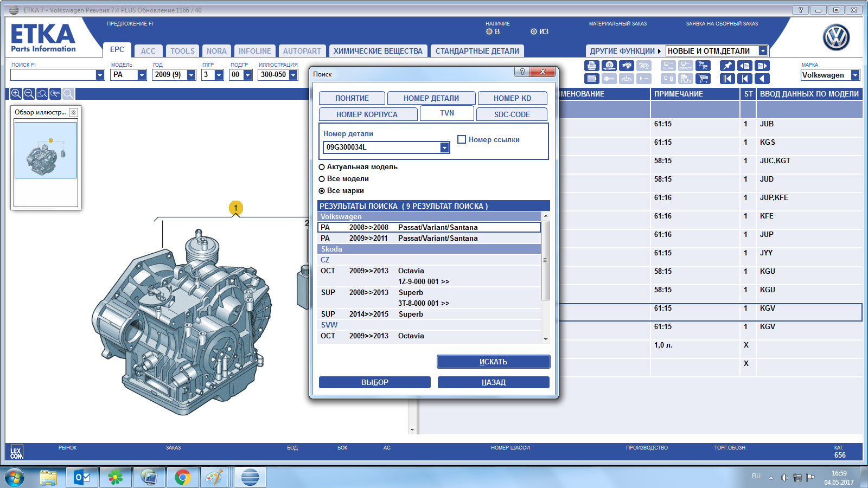The image size is (868, 488).
Task: Open Paint from the taskbar
Action: tap(214, 477)
